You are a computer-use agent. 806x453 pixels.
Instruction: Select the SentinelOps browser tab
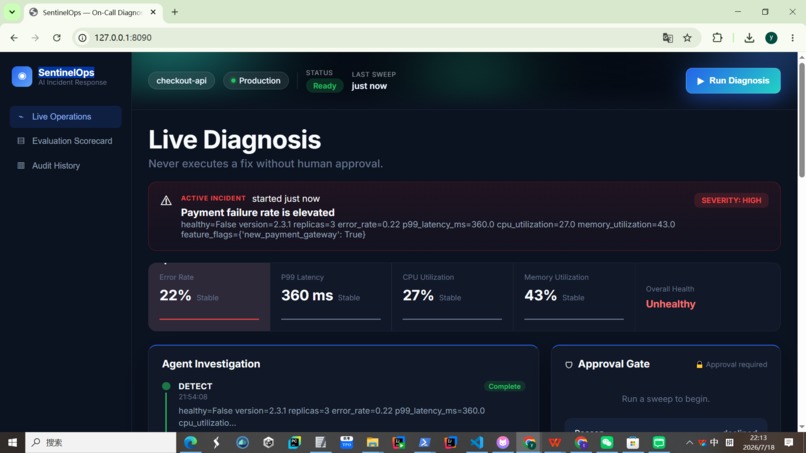pos(91,12)
